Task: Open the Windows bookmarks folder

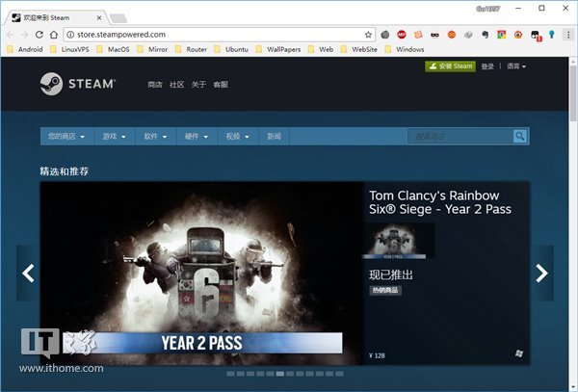Action: 405,49
